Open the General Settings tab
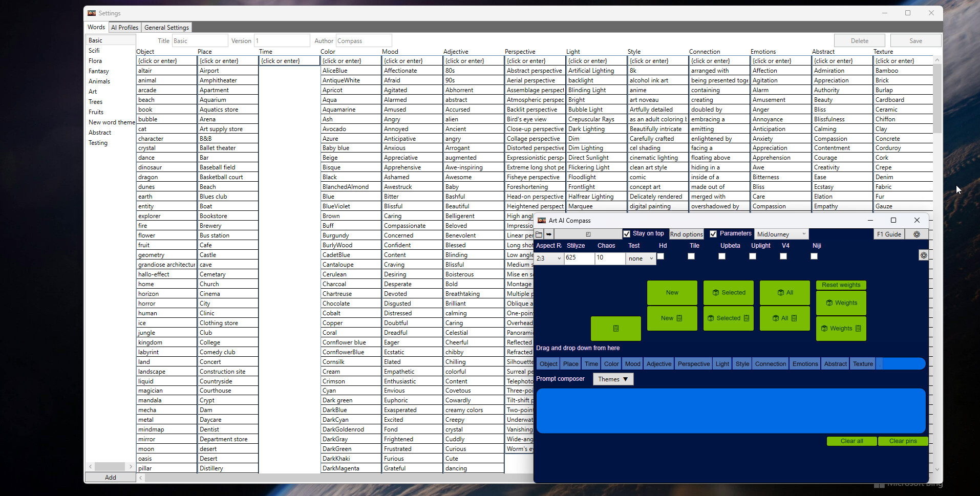This screenshot has height=496, width=980. pyautogui.click(x=166, y=27)
